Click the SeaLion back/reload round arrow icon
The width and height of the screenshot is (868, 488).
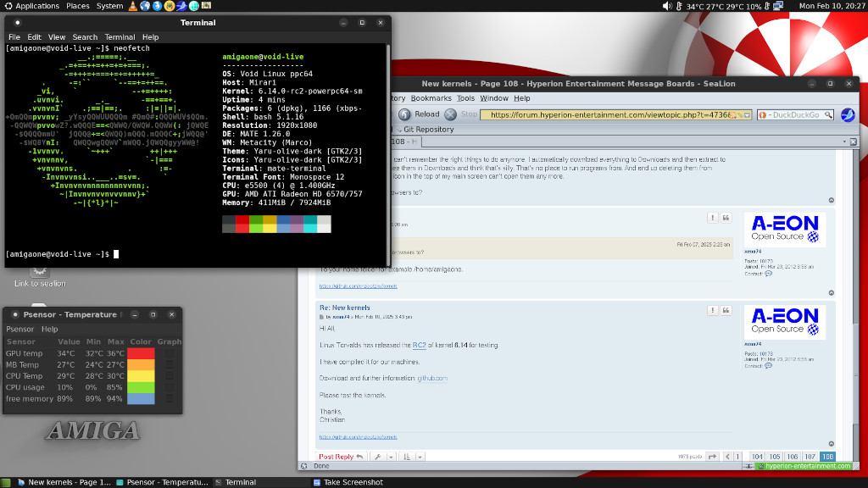click(404, 114)
